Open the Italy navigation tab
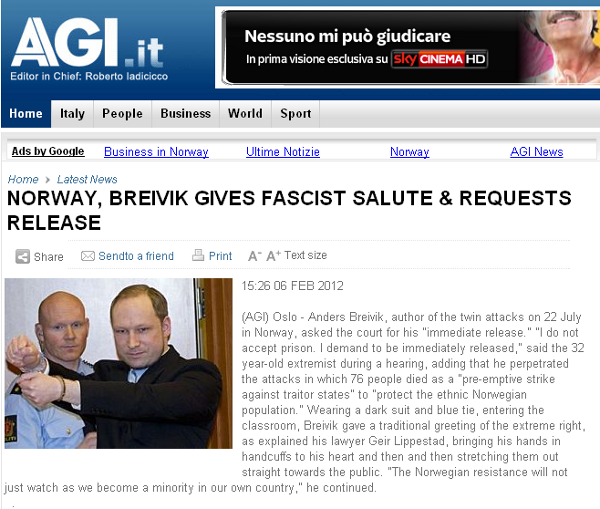Viewport: 600px width, 509px height. pyautogui.click(x=72, y=114)
